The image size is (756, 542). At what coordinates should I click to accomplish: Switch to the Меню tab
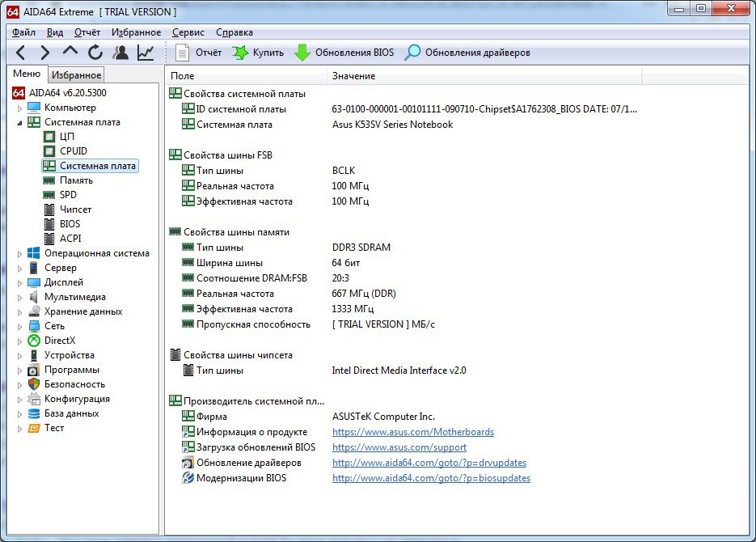(27, 74)
